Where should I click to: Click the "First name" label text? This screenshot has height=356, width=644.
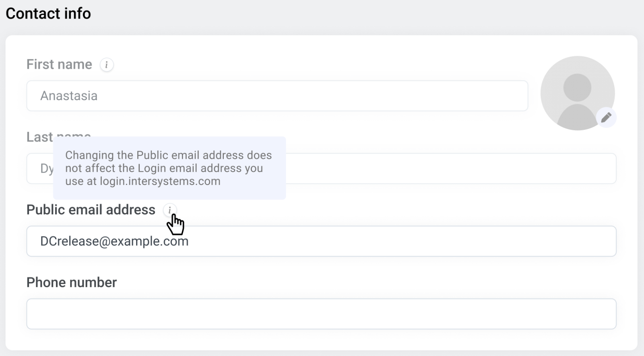(59, 64)
